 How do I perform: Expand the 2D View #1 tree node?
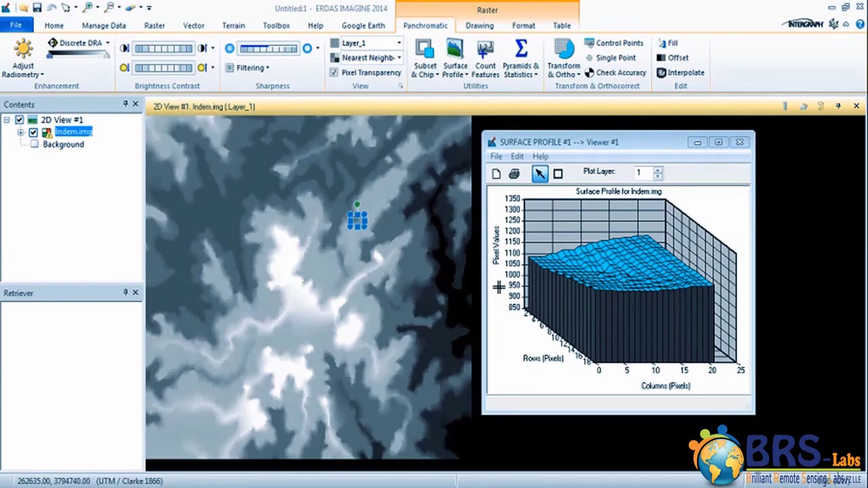pyautogui.click(x=6, y=120)
